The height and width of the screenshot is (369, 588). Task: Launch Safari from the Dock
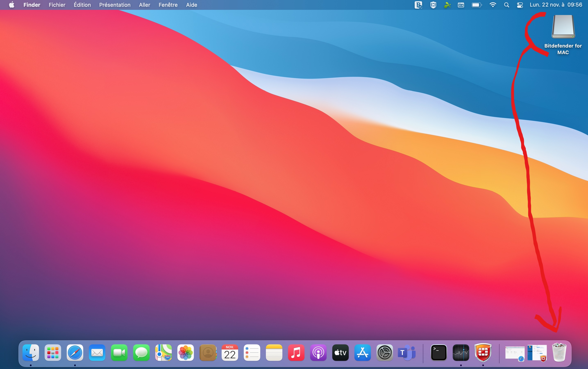tap(75, 353)
